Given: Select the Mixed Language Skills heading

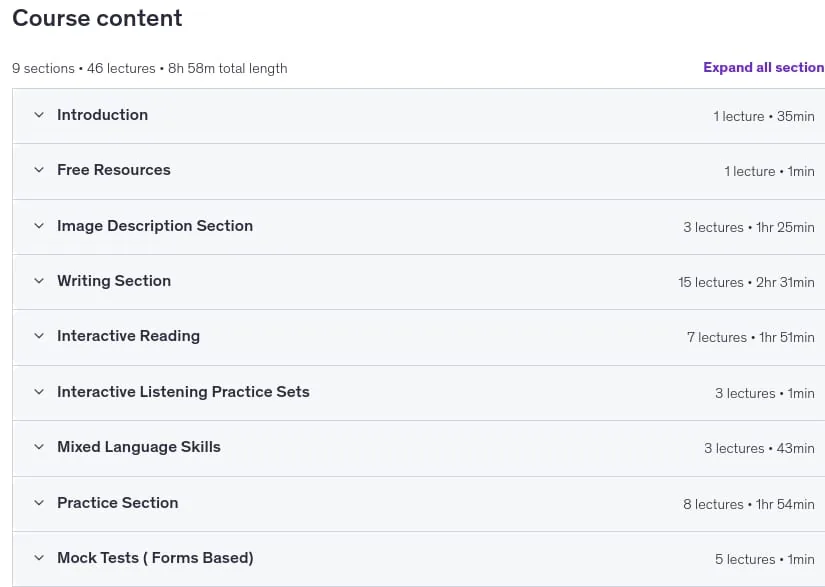Looking at the screenshot, I should pos(139,447).
